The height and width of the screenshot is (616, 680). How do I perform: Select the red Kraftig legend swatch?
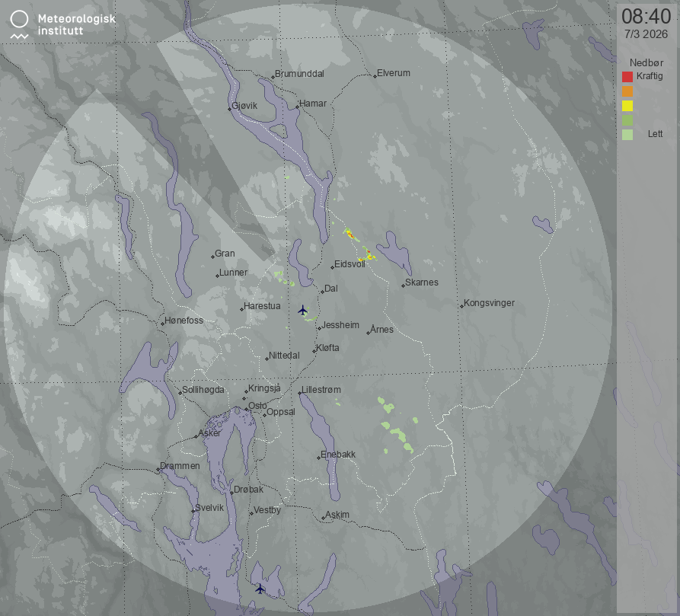(627, 76)
